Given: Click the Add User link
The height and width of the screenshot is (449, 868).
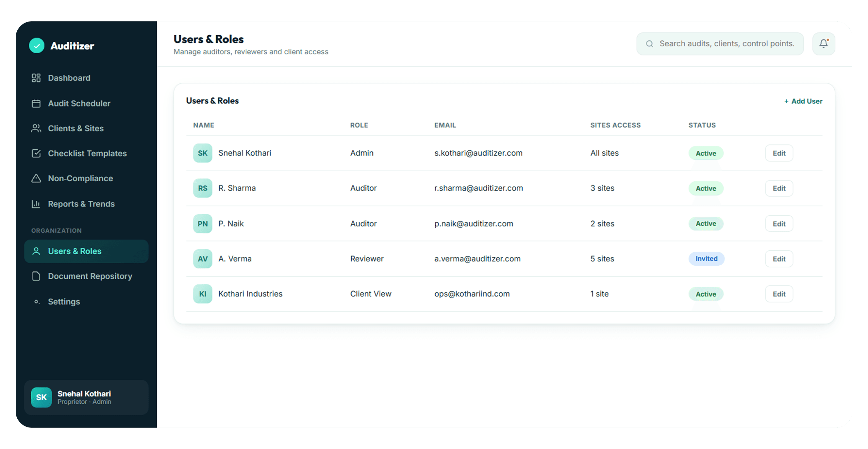Looking at the screenshot, I should pos(803,101).
